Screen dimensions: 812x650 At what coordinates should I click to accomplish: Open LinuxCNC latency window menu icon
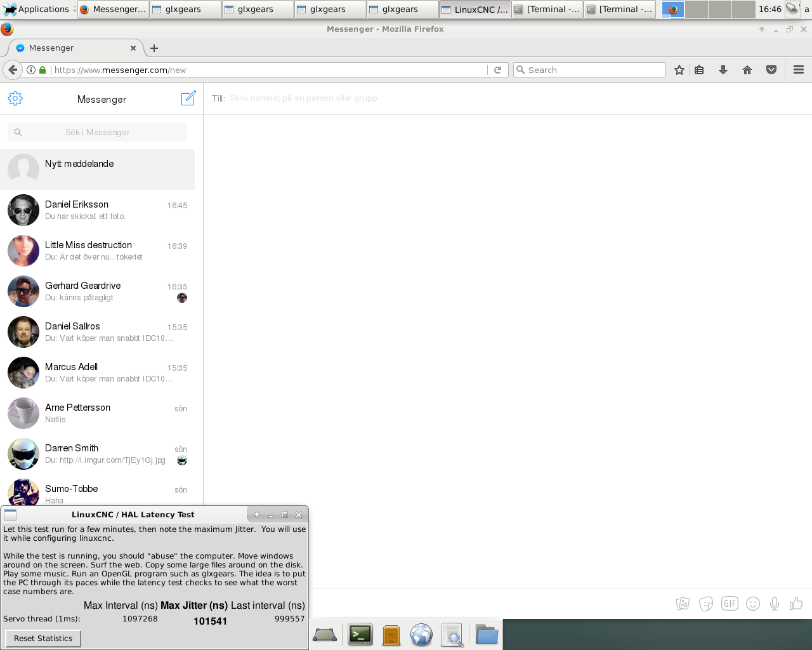[10, 515]
